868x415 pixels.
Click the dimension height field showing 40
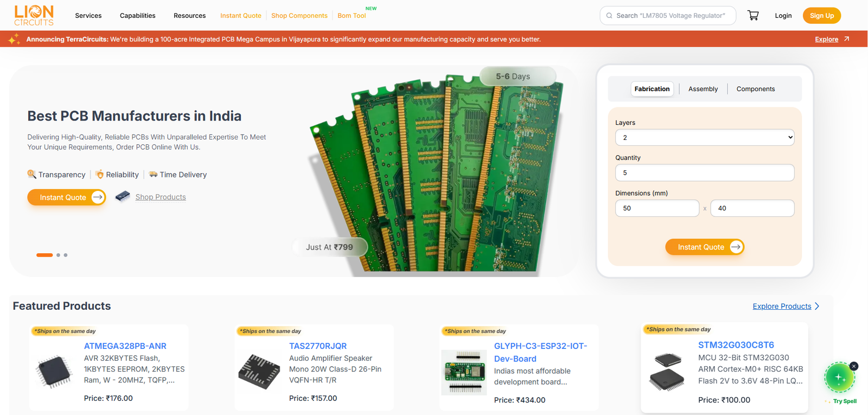click(x=752, y=208)
